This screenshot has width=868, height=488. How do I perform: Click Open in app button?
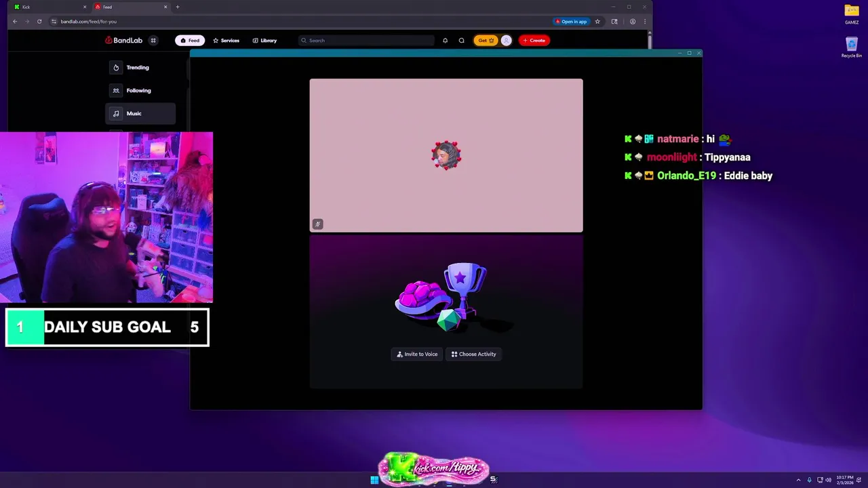pyautogui.click(x=571, y=22)
